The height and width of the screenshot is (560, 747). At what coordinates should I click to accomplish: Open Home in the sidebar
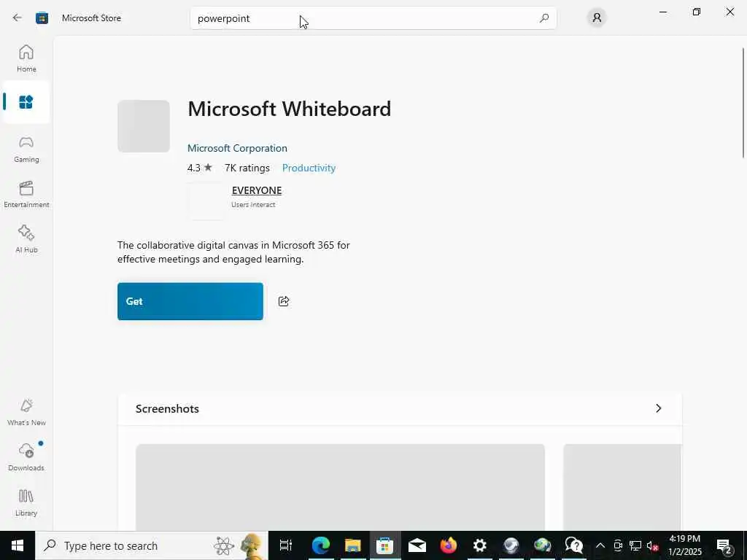(26, 58)
